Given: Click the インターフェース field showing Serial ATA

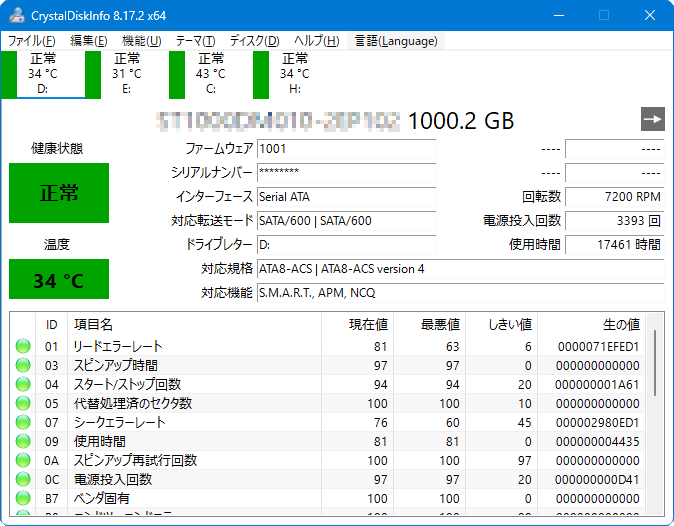Looking at the screenshot, I should click(x=346, y=197).
